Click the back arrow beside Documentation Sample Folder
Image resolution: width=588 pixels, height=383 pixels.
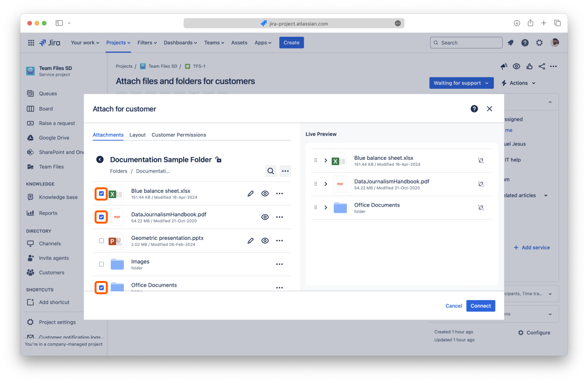100,159
